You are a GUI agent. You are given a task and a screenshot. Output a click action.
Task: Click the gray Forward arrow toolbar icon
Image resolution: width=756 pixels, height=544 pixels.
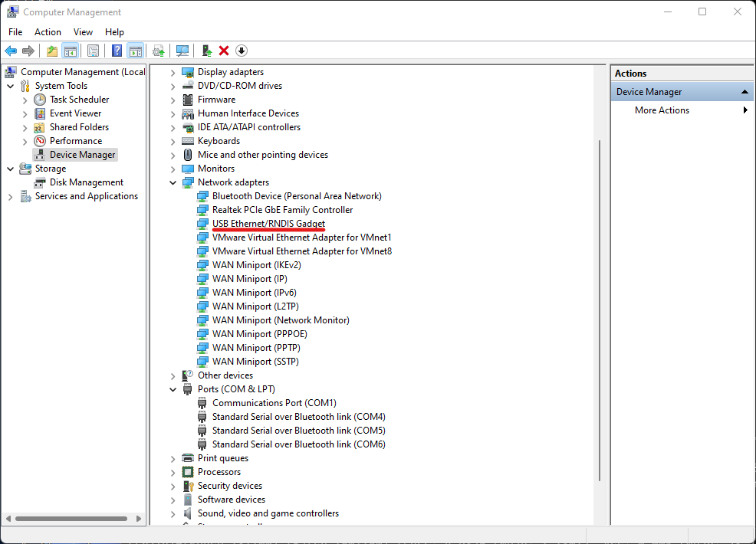pos(28,51)
